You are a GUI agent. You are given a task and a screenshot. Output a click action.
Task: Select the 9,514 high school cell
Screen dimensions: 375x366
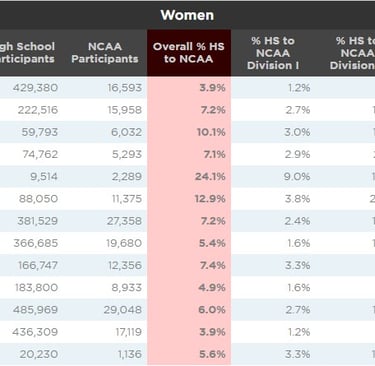point(44,176)
